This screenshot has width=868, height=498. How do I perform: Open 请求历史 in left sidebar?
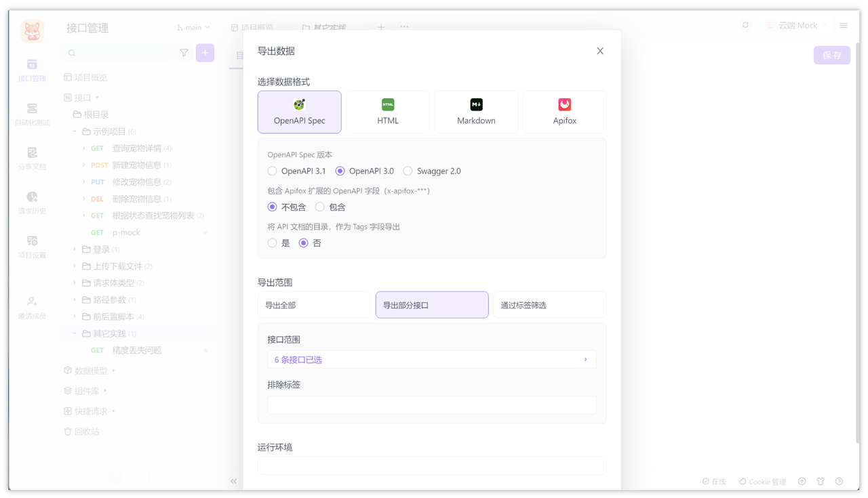point(32,203)
